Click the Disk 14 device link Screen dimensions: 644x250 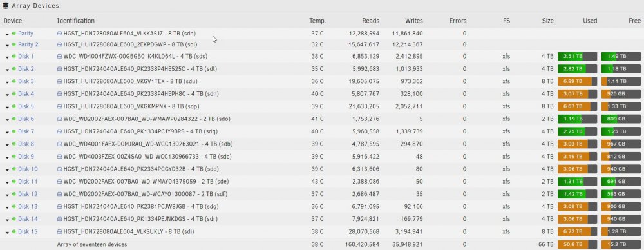coord(28,219)
